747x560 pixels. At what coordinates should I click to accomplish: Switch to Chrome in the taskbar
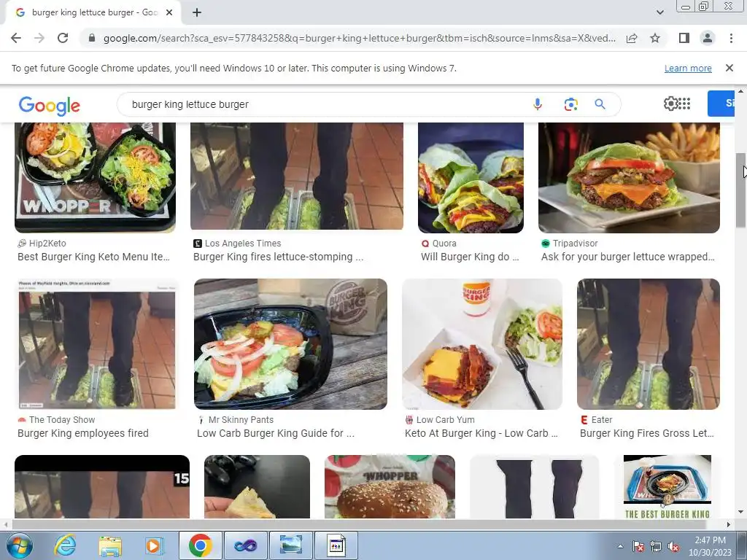(x=200, y=545)
